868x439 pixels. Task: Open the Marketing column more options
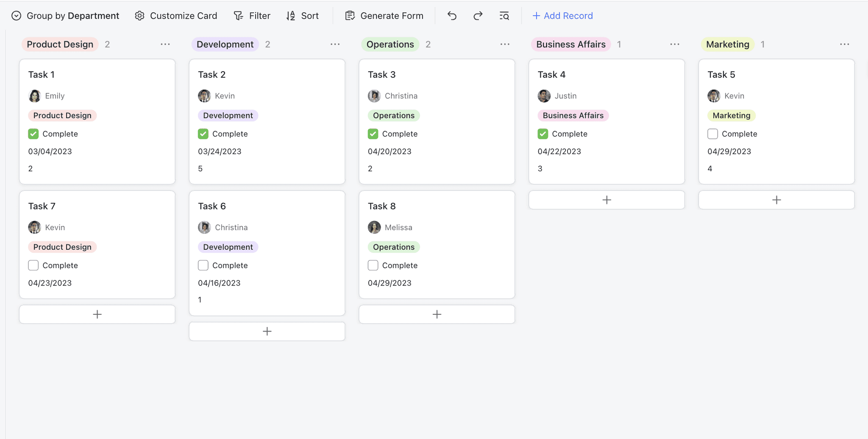(x=845, y=44)
